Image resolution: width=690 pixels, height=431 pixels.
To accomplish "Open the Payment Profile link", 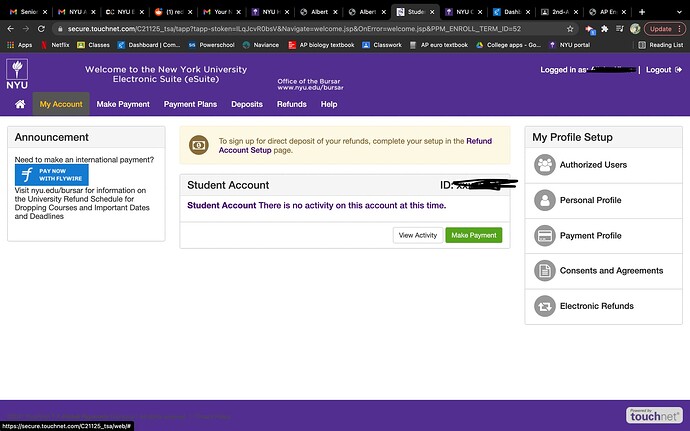I will coord(591,236).
